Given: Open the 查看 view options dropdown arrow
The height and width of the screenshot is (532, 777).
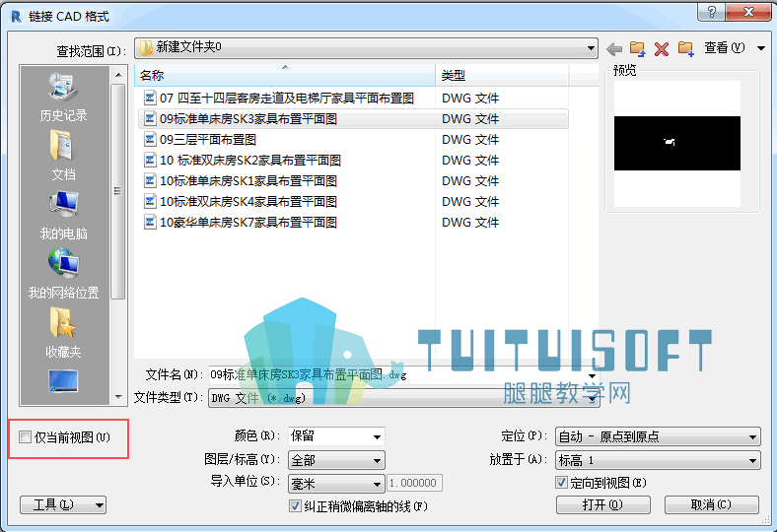Looking at the screenshot, I should [x=761, y=48].
